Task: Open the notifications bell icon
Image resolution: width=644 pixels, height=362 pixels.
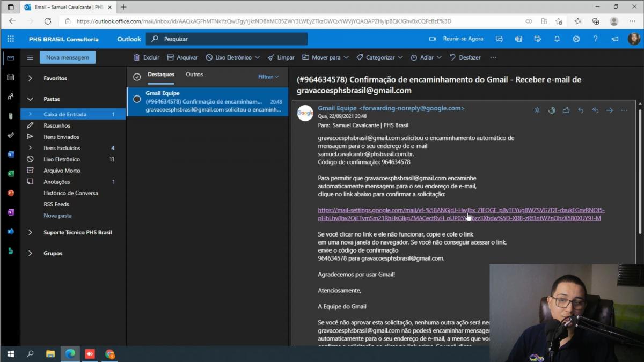Action: coord(557,39)
